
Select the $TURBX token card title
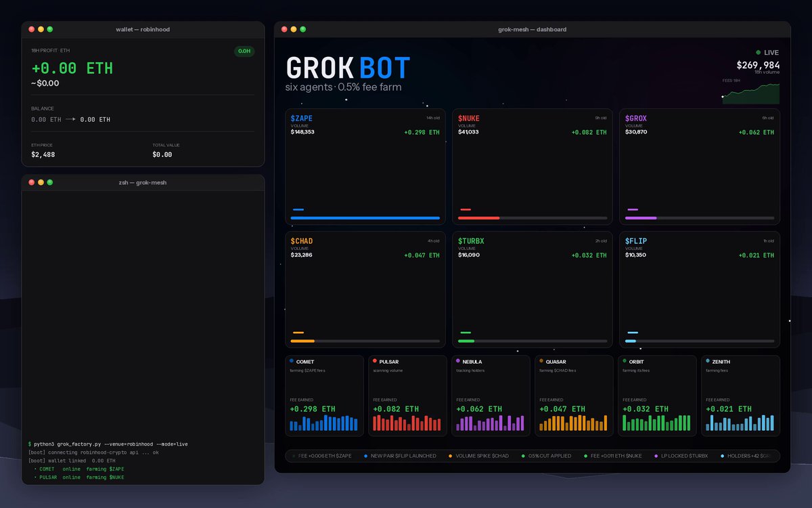(x=471, y=241)
